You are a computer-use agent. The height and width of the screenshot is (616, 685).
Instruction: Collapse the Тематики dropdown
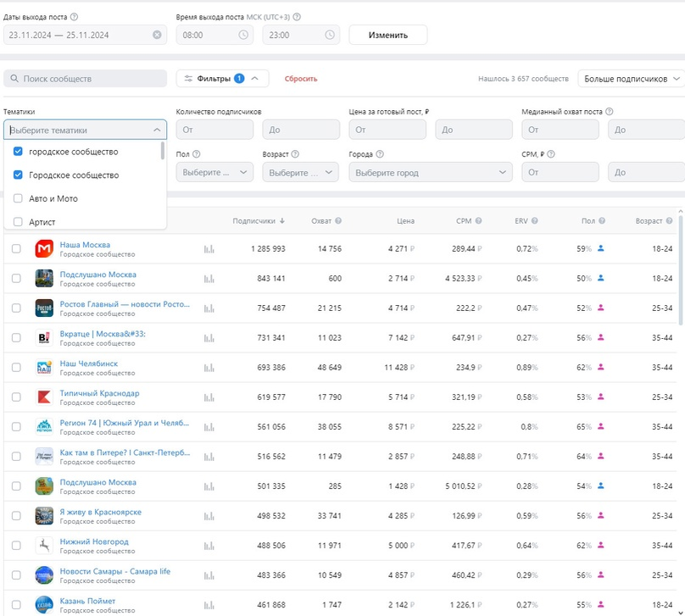point(157,130)
